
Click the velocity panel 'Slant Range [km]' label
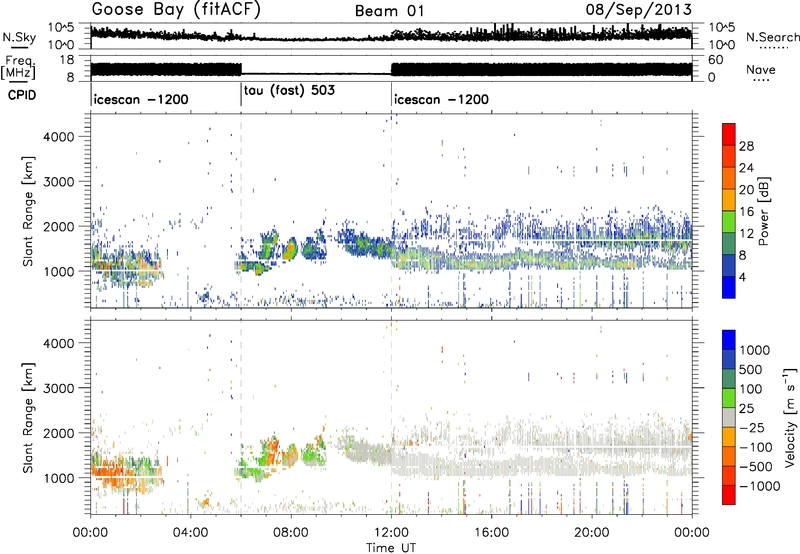[x=28, y=418]
